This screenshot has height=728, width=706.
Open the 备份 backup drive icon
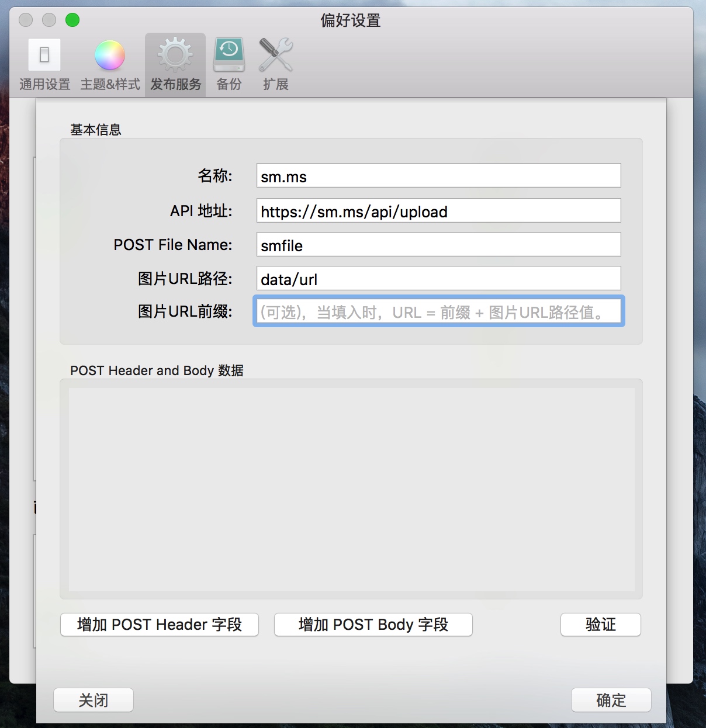pos(229,55)
